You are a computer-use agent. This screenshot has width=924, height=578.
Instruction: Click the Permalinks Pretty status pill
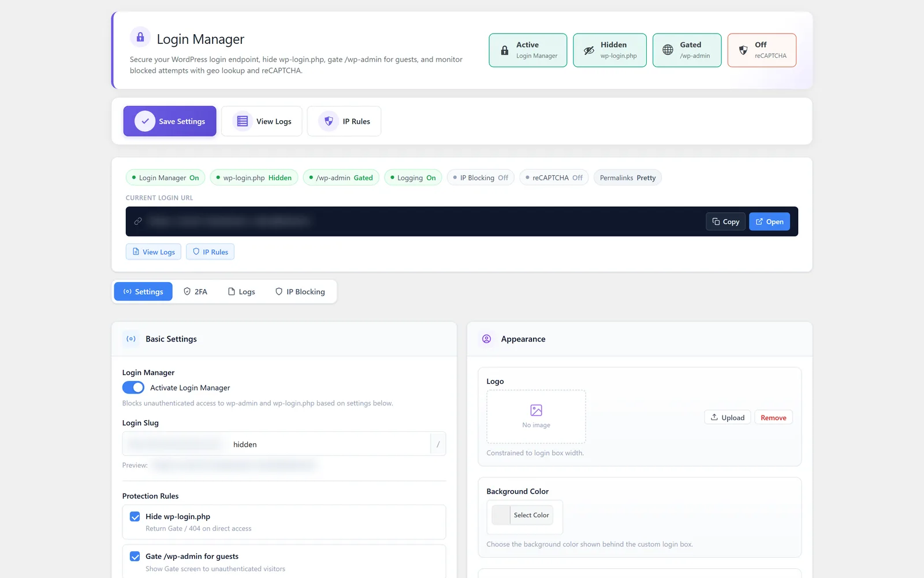click(628, 177)
